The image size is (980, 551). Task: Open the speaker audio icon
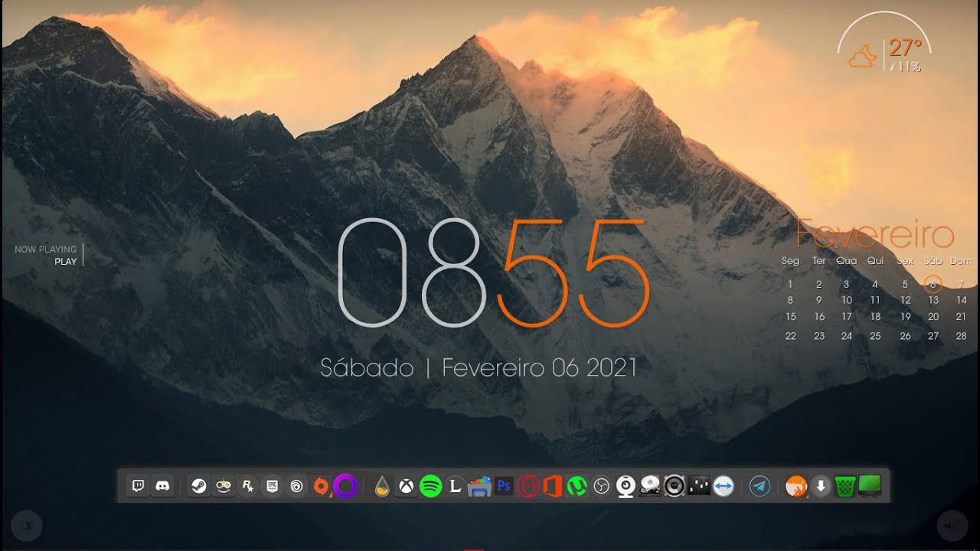(675, 486)
